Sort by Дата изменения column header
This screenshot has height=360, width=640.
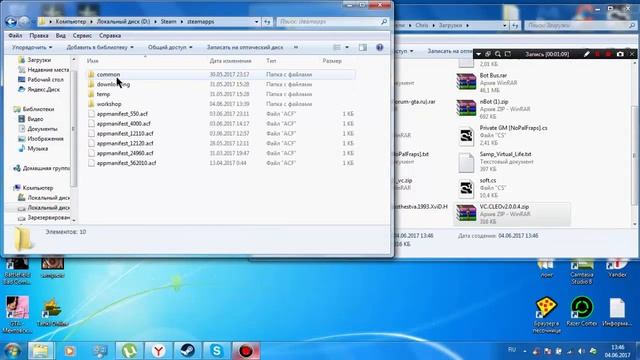(230, 61)
